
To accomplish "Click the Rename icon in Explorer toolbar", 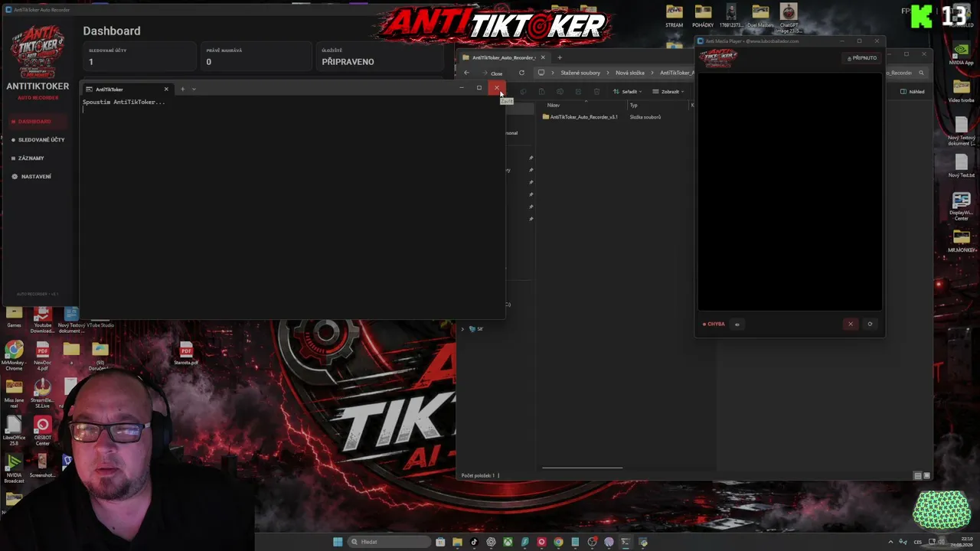I will 560,92.
